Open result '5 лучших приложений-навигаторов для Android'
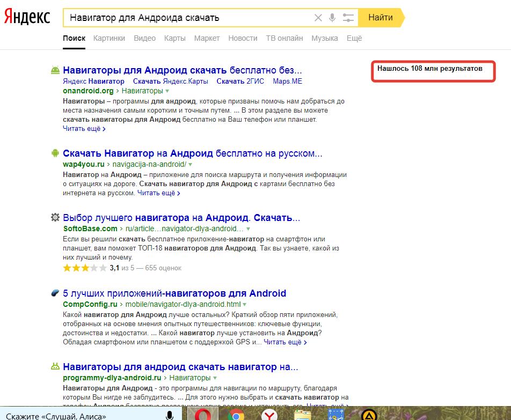 point(174,293)
